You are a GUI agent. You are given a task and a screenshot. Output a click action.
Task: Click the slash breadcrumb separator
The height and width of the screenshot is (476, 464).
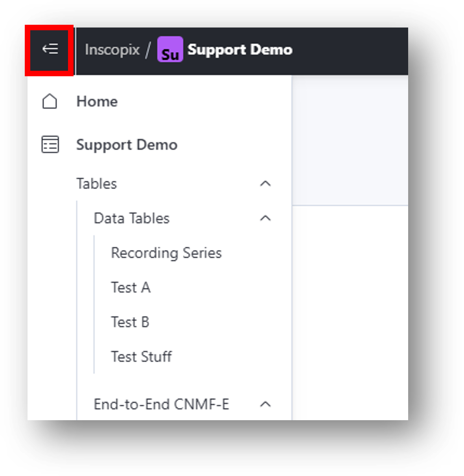click(148, 50)
